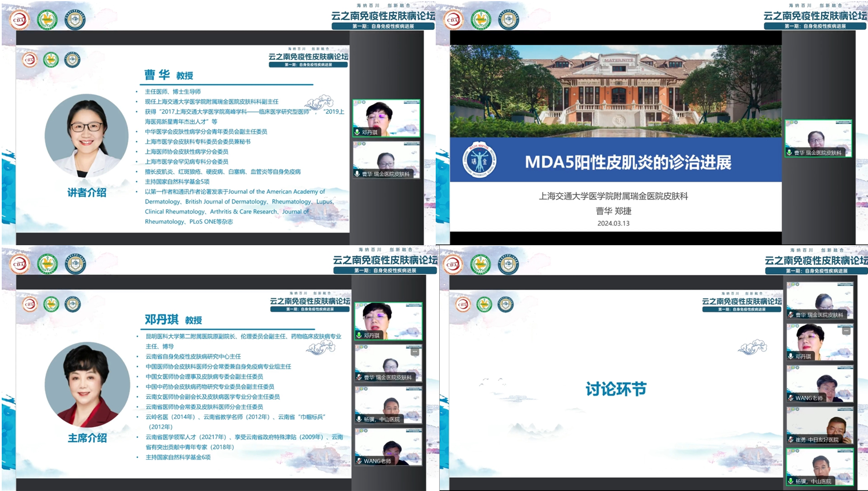Screen dimensions: 868x491
Task: Click microphone icon on WANG老师 tile, bottom-left panel
Action: (x=359, y=461)
